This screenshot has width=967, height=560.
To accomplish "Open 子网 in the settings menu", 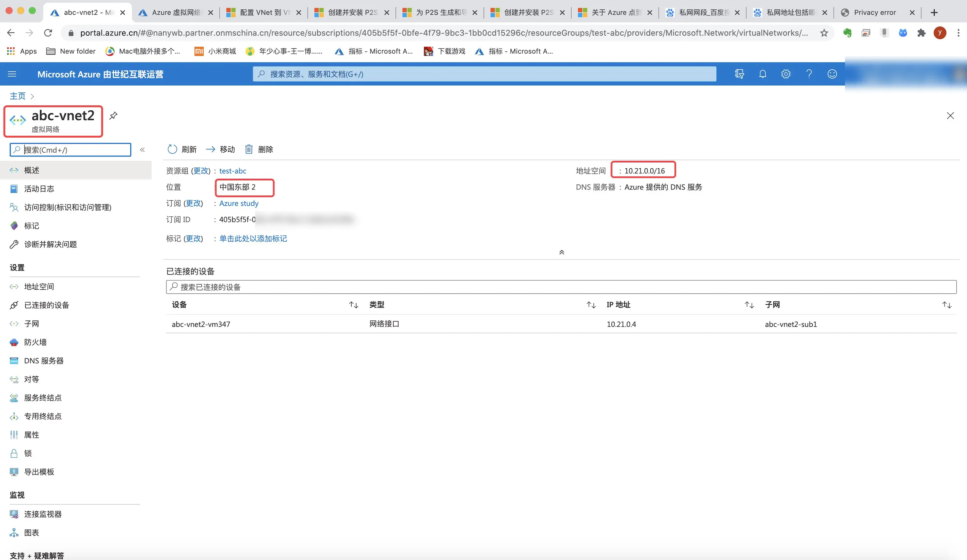I will coord(31,324).
